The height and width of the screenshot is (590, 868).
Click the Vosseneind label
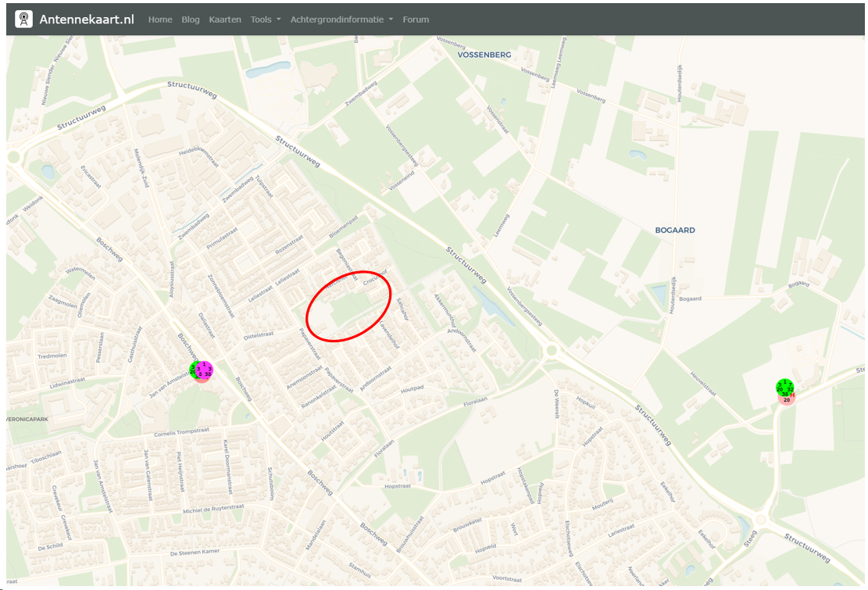click(402, 181)
